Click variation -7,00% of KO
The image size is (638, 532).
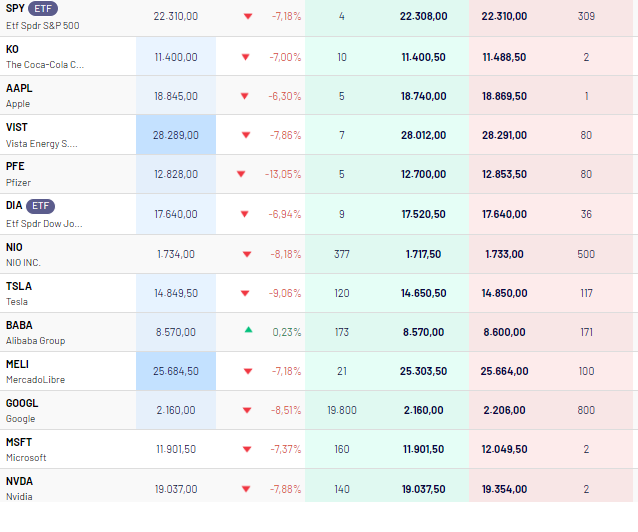285,57
